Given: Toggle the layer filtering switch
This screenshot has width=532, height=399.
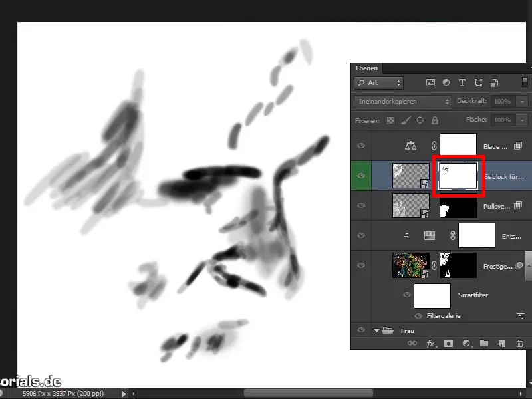Looking at the screenshot, I should [525, 83].
